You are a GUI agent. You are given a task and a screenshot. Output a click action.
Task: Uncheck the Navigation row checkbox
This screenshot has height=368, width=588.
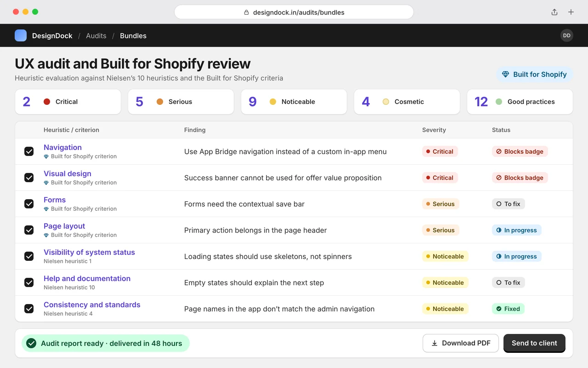click(29, 151)
